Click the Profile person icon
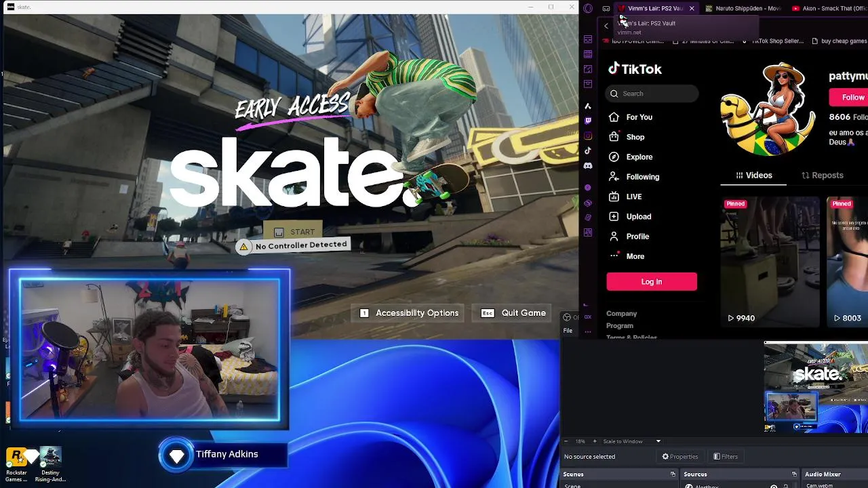Image resolution: width=868 pixels, height=488 pixels. point(614,236)
